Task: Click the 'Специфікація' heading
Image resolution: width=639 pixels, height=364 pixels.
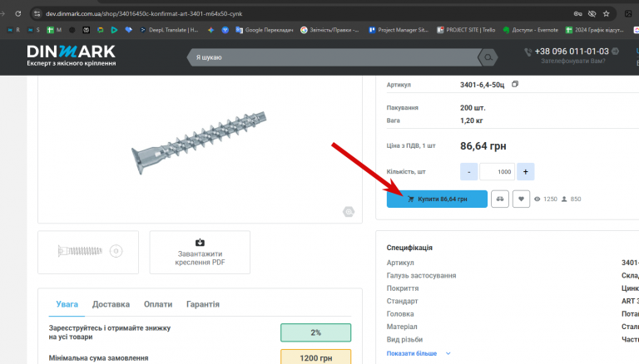Action: [409, 248]
